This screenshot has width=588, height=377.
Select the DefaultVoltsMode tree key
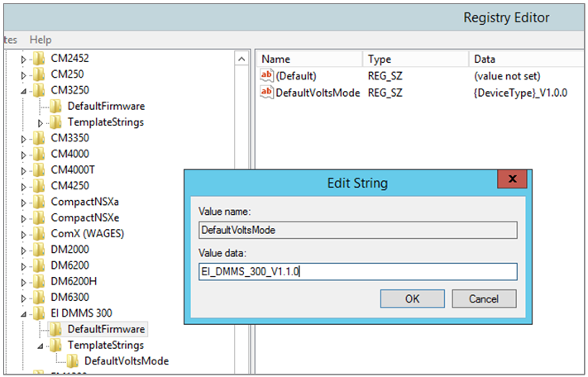tap(127, 361)
